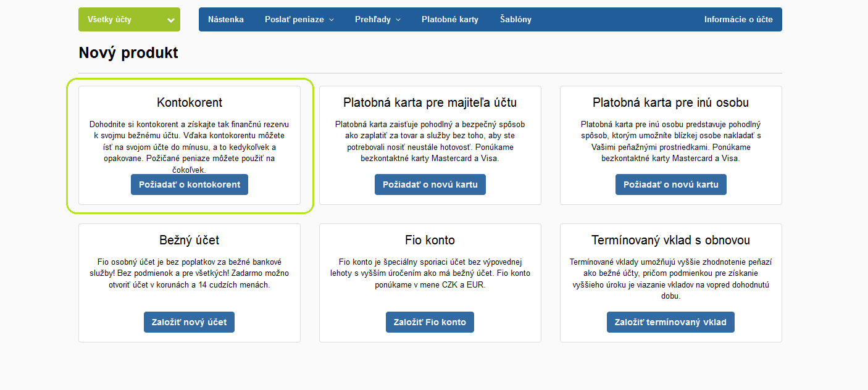Click the Bežný účet description text

pos(190,273)
